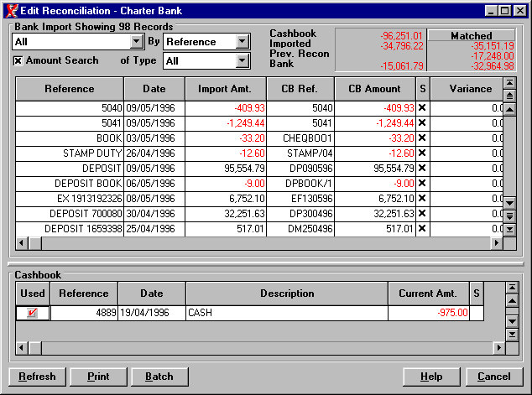
Task: Click the Refresh button
Action: point(37,377)
